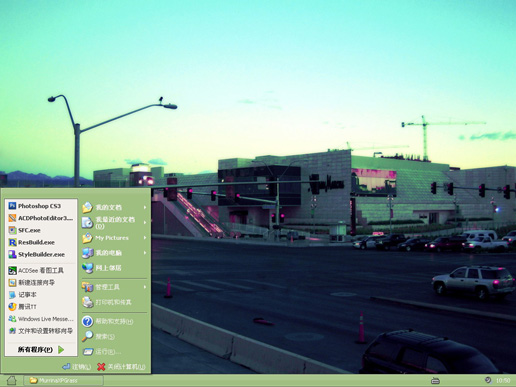This screenshot has width=516, height=387.
Task: Click 关闭计算机(U) shut down button
Action: point(121,367)
